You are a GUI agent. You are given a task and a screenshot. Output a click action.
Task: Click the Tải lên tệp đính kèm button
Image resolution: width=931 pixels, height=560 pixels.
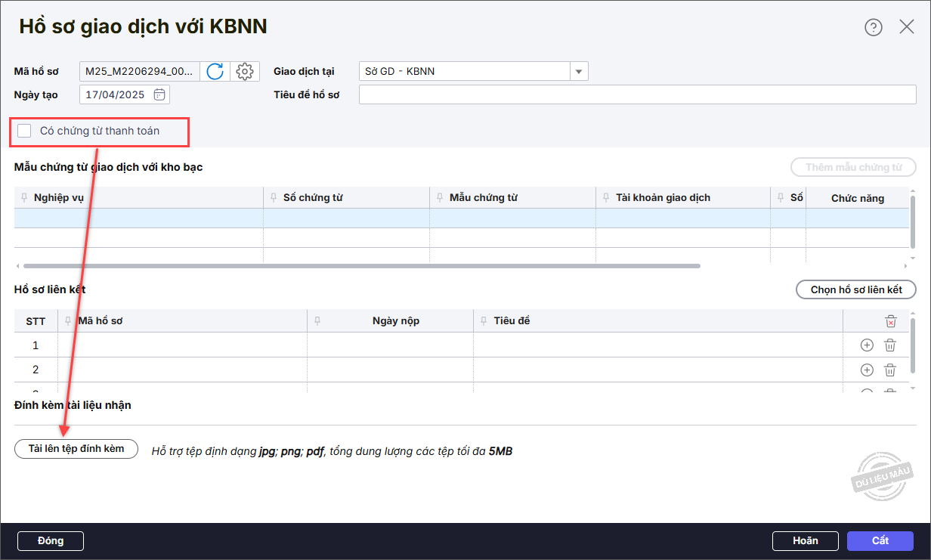coord(76,449)
